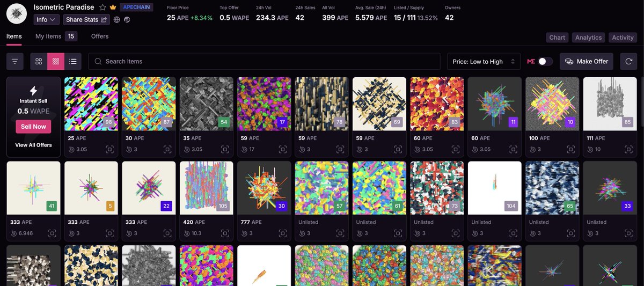Focus the Search items field

tap(264, 62)
